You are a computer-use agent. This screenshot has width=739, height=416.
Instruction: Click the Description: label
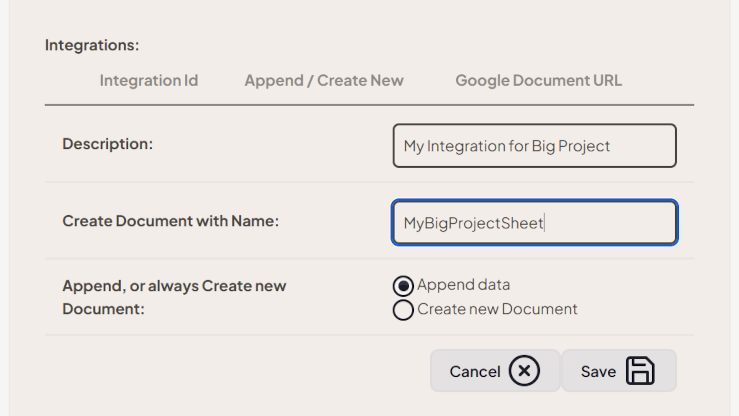[x=107, y=144]
